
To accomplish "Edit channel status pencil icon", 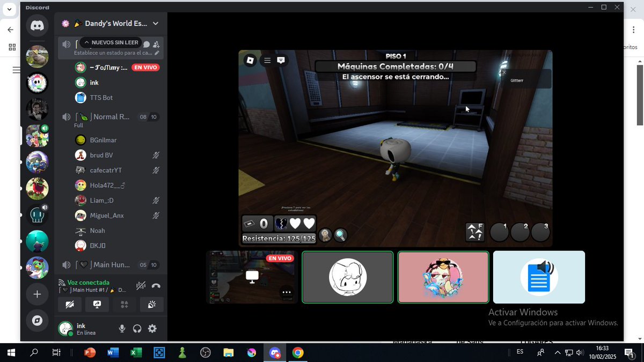I will [x=157, y=53].
